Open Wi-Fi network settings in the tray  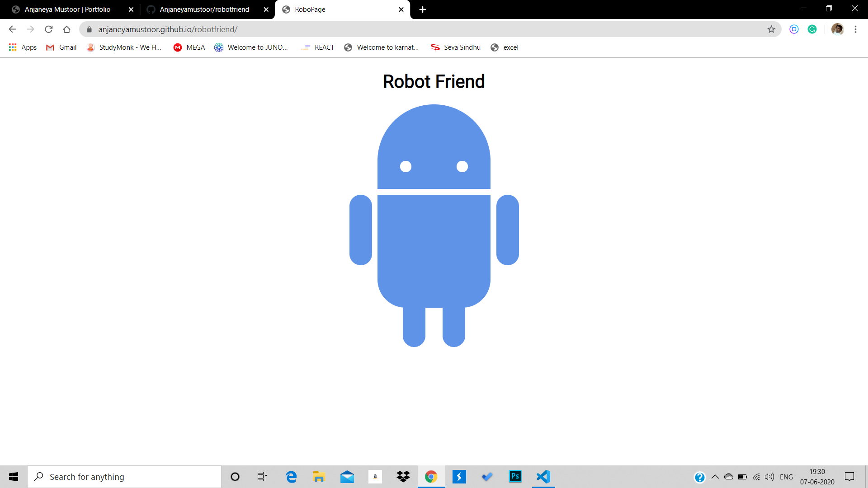click(x=756, y=477)
